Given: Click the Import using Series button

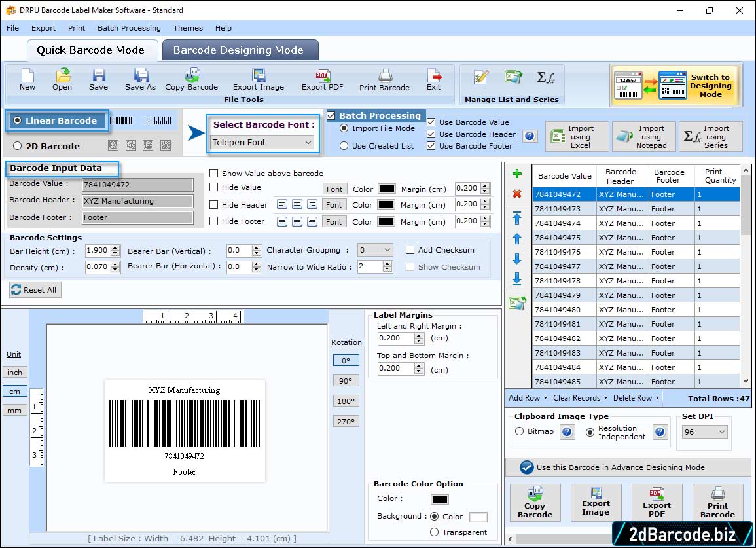Looking at the screenshot, I should [711, 137].
